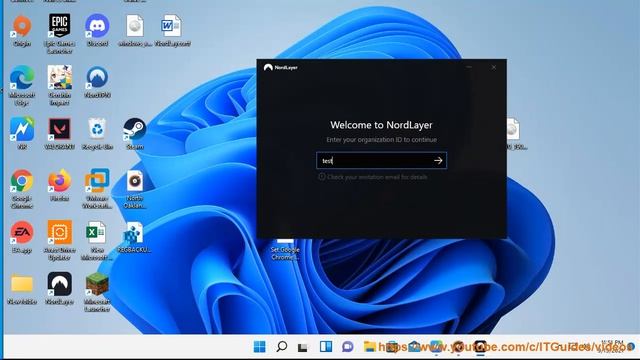Select the REGBACKUP registry file icon

tap(134, 237)
